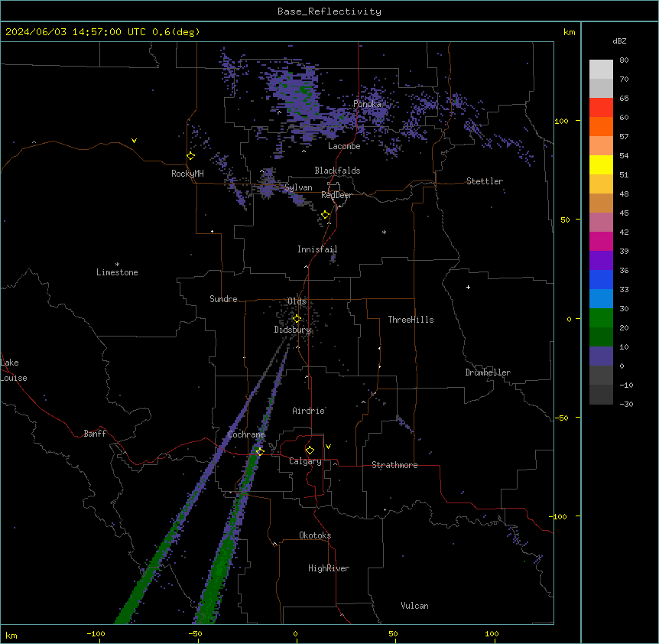Select the Okotoks label

pyautogui.click(x=315, y=535)
